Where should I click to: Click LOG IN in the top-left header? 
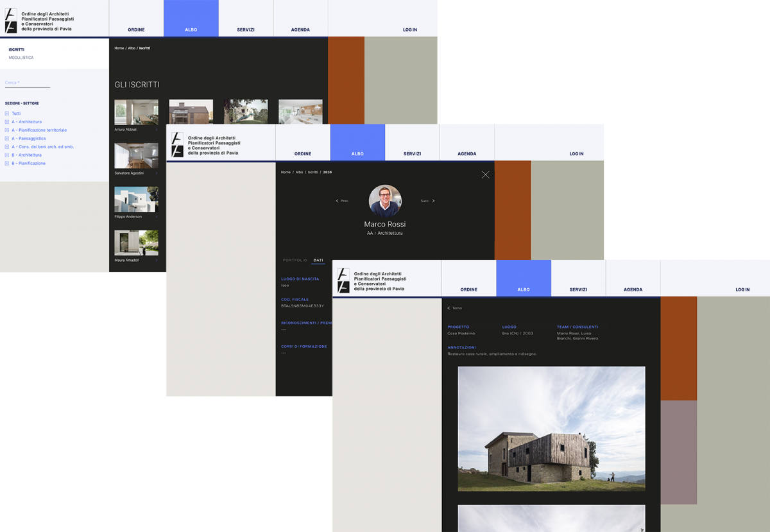pos(409,30)
